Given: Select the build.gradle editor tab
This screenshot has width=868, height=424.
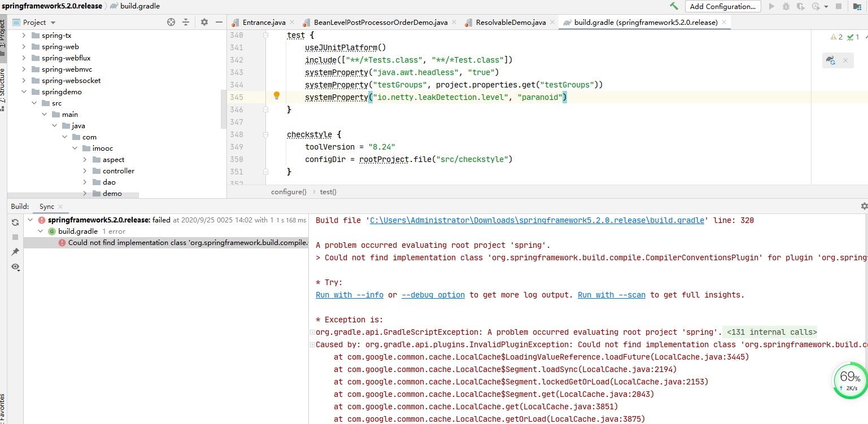Looking at the screenshot, I should pos(645,22).
